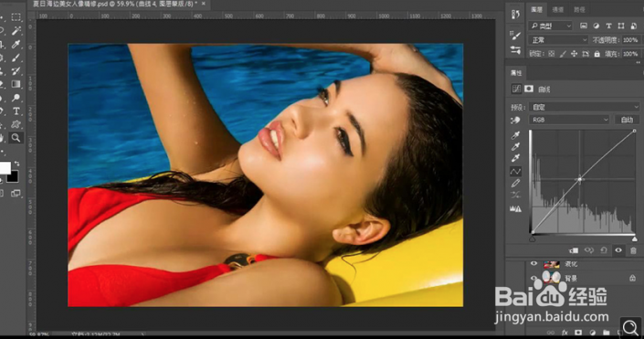This screenshot has height=339, width=644.
Task: Reset curves to adjustment defaults
Action: click(604, 250)
